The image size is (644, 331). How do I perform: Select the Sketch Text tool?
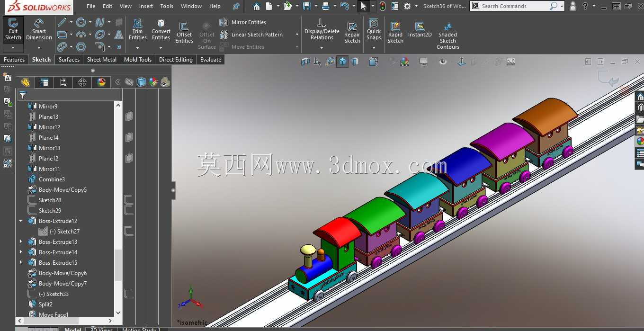(x=119, y=35)
